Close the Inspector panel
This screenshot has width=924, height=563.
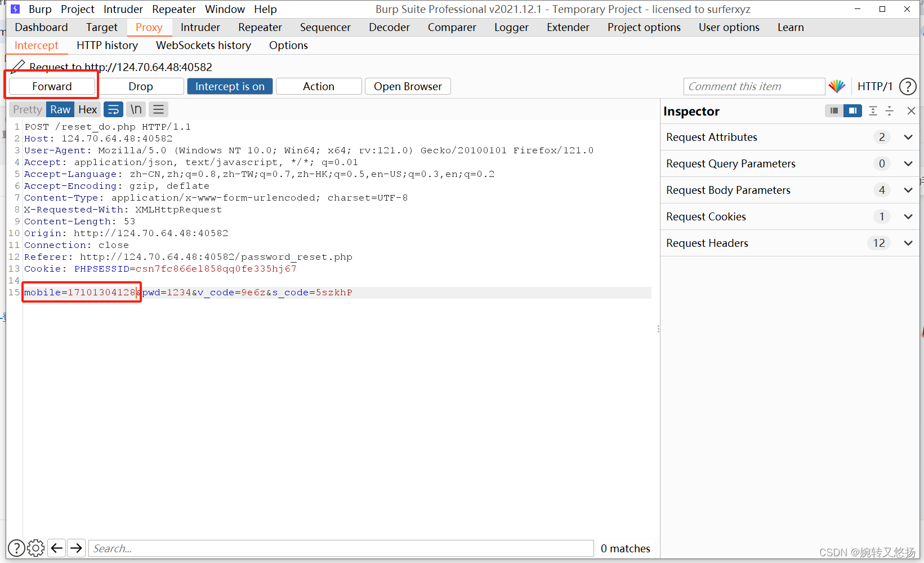[x=911, y=111]
